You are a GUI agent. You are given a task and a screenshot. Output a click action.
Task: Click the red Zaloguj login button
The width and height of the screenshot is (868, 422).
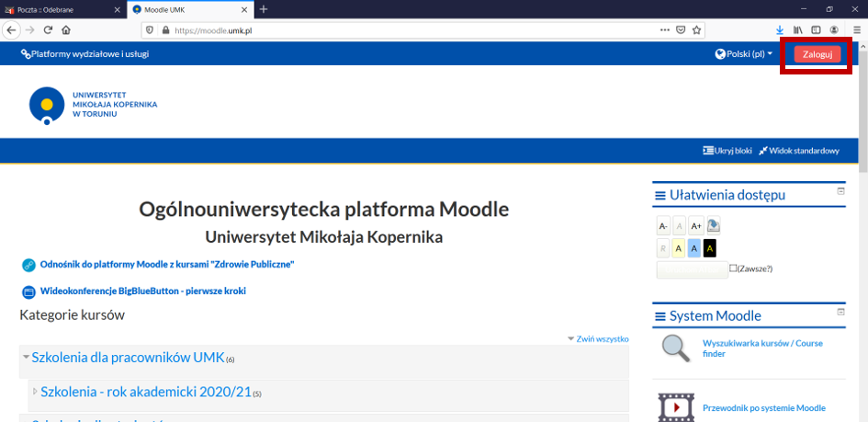817,54
